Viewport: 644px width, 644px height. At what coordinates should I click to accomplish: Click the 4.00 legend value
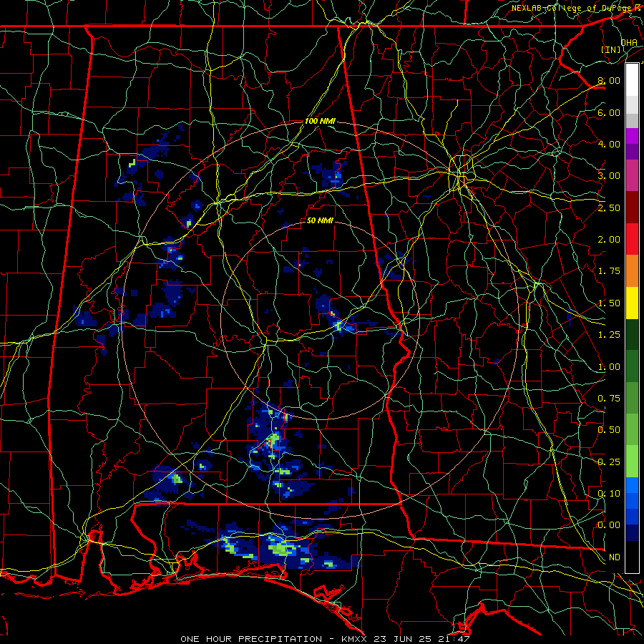coord(609,144)
